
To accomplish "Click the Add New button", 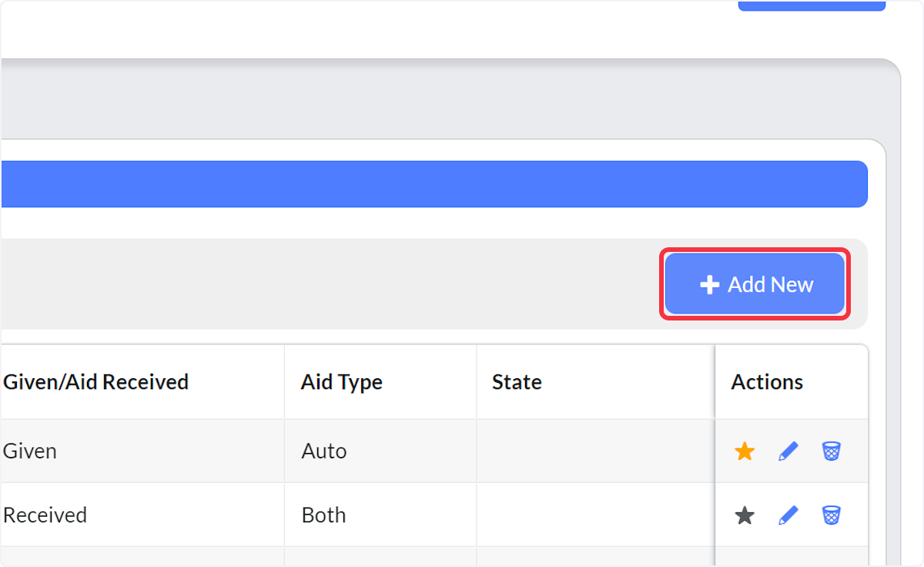I will click(x=755, y=284).
